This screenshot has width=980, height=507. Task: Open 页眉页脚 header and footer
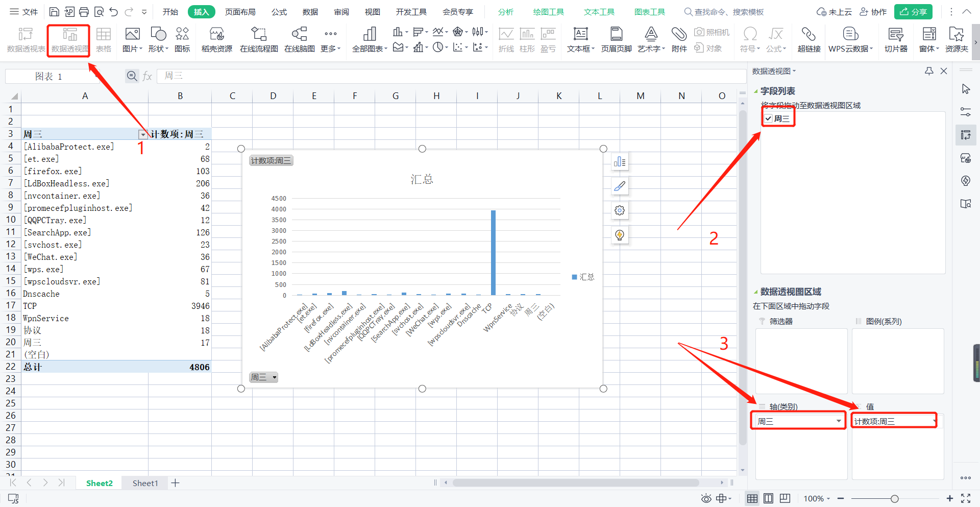[616, 40]
